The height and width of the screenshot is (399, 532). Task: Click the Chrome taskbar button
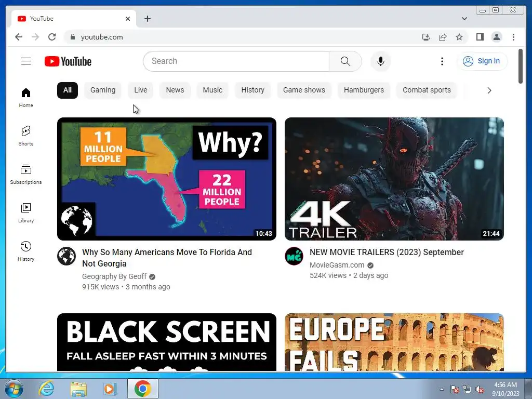[x=143, y=389]
